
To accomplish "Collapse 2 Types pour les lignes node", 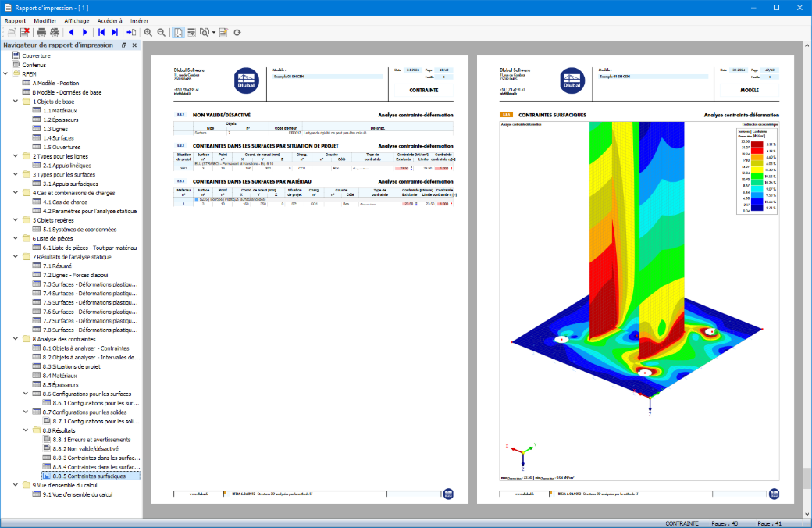I will tap(16, 156).
